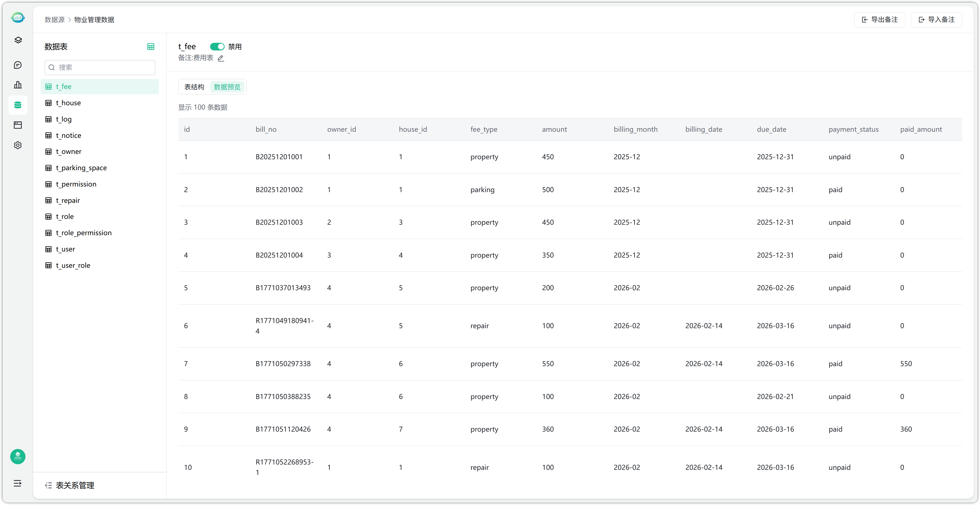Expand the sidebar with bottom menu icon
The width and height of the screenshot is (980, 505).
[18, 483]
